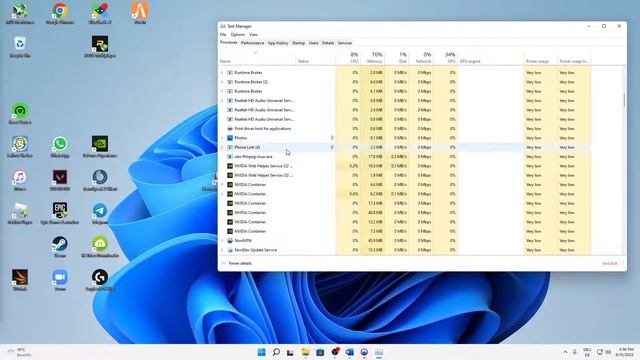Sort processes by the Network column
Screen dimensions: 640x360
pyautogui.click(x=421, y=57)
